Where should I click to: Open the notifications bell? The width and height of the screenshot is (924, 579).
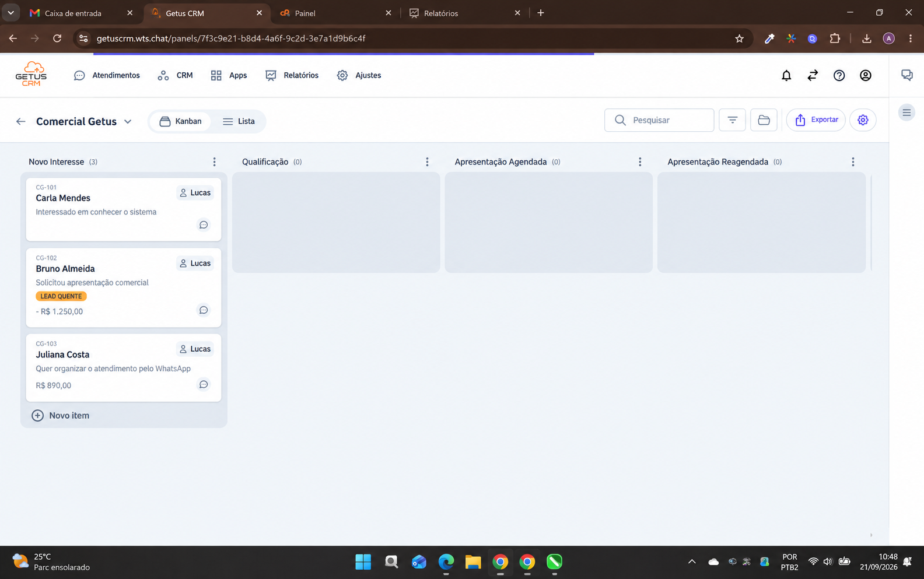(786, 75)
